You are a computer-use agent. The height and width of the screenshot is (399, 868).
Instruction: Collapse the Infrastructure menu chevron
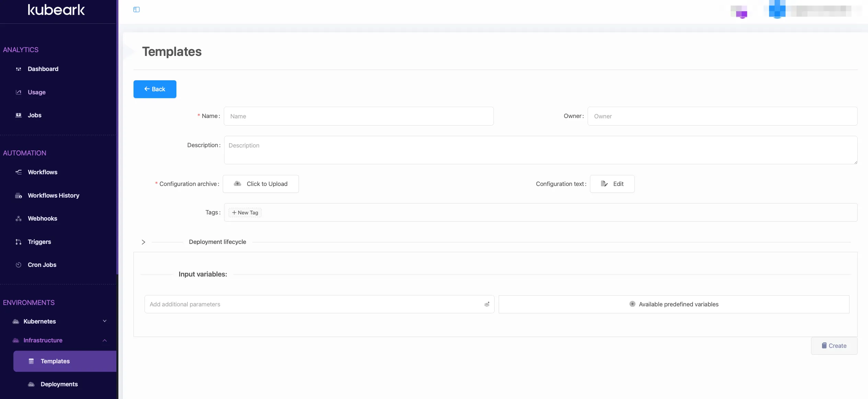coord(105,340)
